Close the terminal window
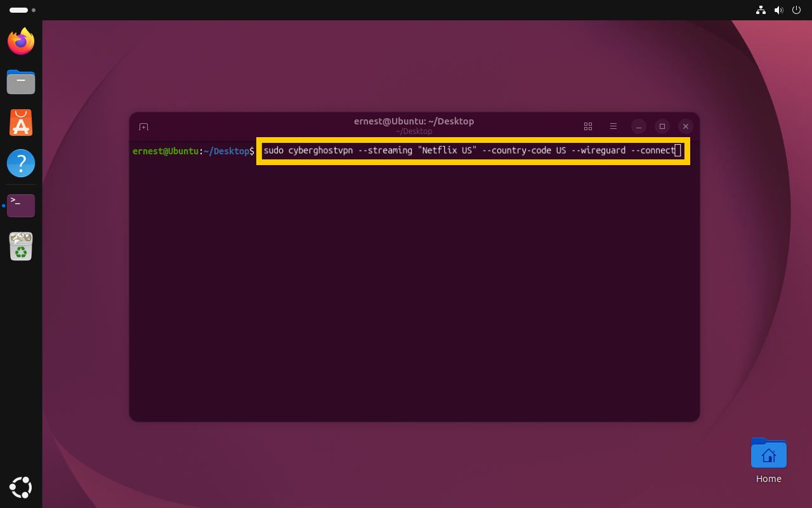The image size is (812, 508). 686,126
